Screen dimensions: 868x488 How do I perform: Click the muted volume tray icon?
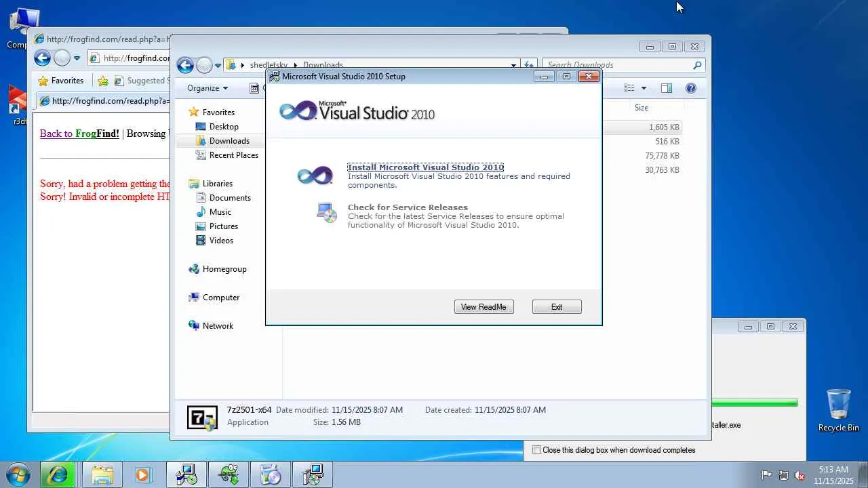click(800, 475)
